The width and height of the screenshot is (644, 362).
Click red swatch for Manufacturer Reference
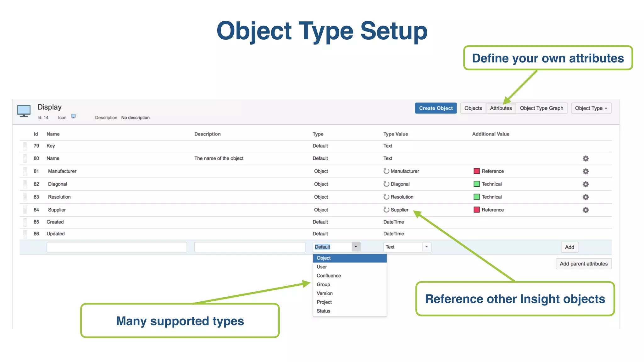[x=477, y=171]
